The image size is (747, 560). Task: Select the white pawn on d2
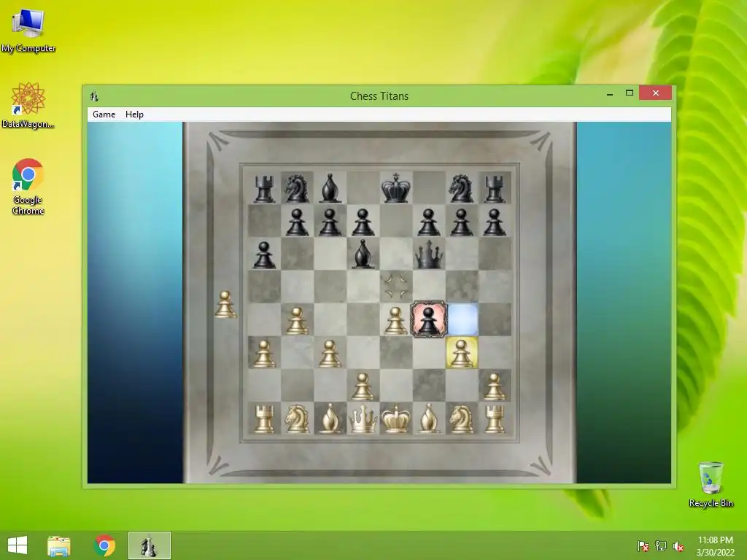(363, 386)
